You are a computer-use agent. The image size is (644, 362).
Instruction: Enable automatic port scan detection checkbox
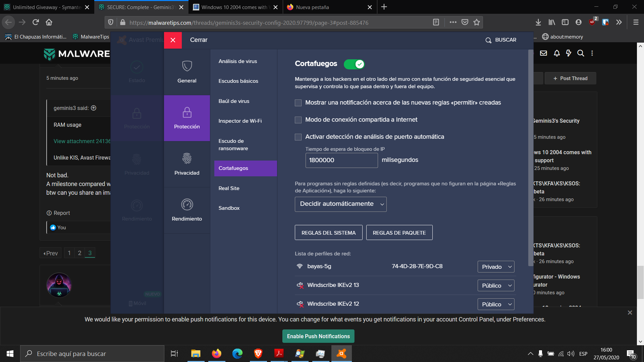298,137
